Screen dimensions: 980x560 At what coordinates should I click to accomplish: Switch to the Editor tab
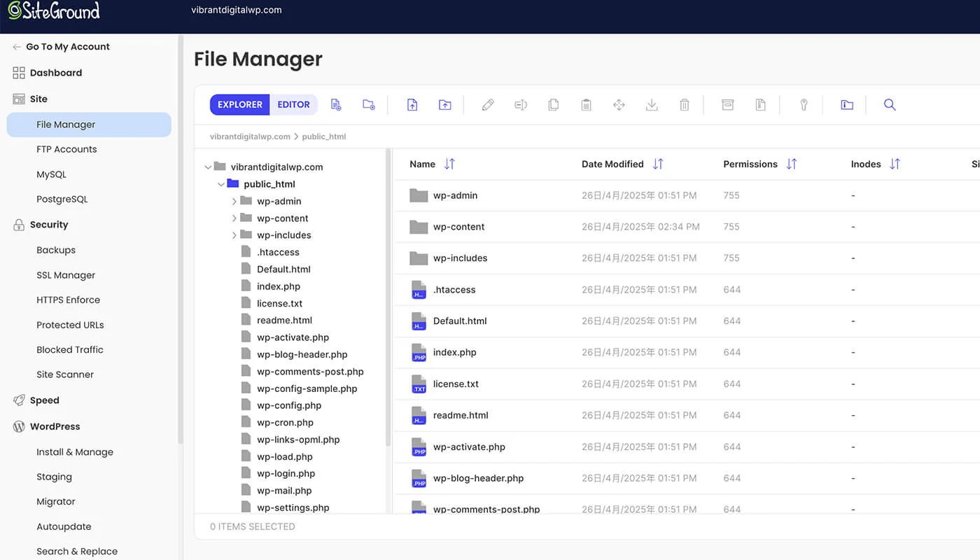293,105
